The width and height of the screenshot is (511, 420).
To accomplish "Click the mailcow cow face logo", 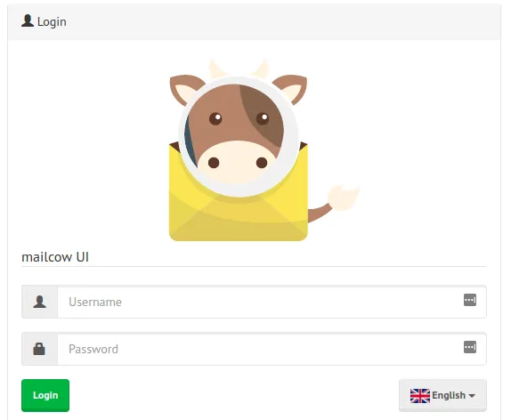I will tap(238, 135).
